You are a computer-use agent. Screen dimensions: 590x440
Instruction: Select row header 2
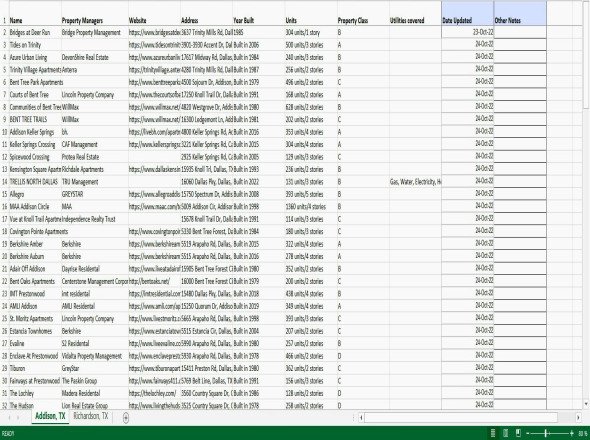[x=5, y=32]
